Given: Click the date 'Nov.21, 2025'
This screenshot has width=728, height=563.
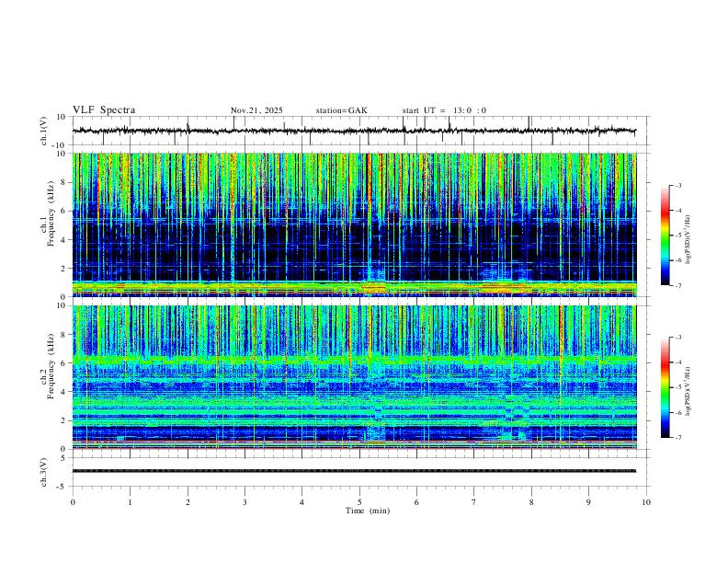Looking at the screenshot, I should click(256, 110).
